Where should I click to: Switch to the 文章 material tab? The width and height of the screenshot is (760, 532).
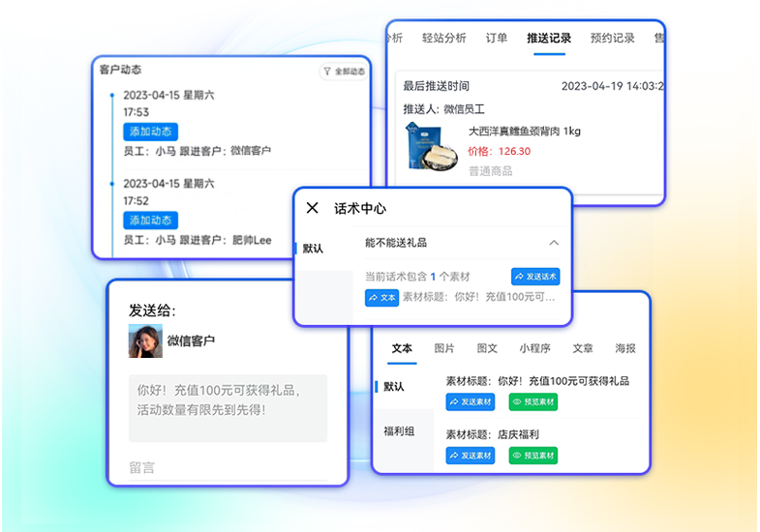[583, 348]
